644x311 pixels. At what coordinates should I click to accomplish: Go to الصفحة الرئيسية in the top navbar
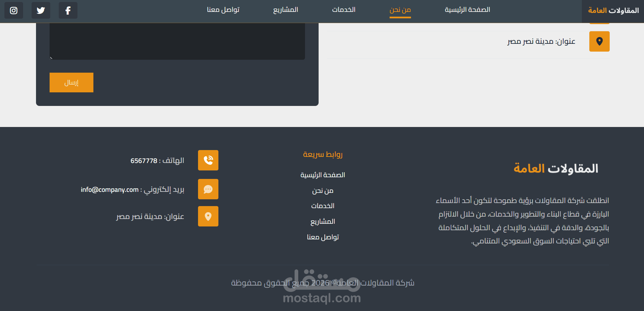467,10
